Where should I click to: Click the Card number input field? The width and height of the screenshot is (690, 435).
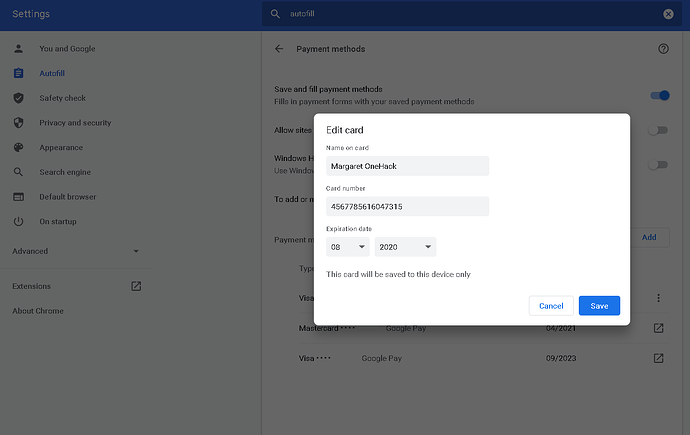click(x=407, y=206)
